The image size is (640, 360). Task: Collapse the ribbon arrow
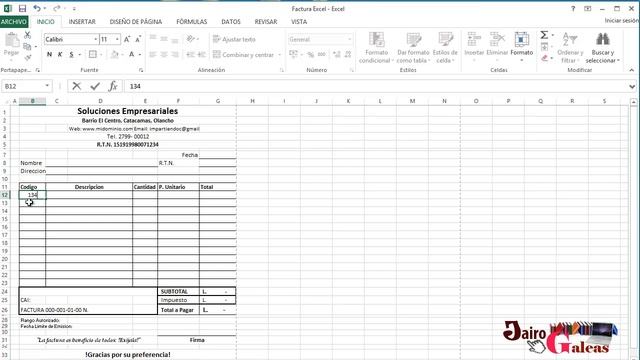631,70
